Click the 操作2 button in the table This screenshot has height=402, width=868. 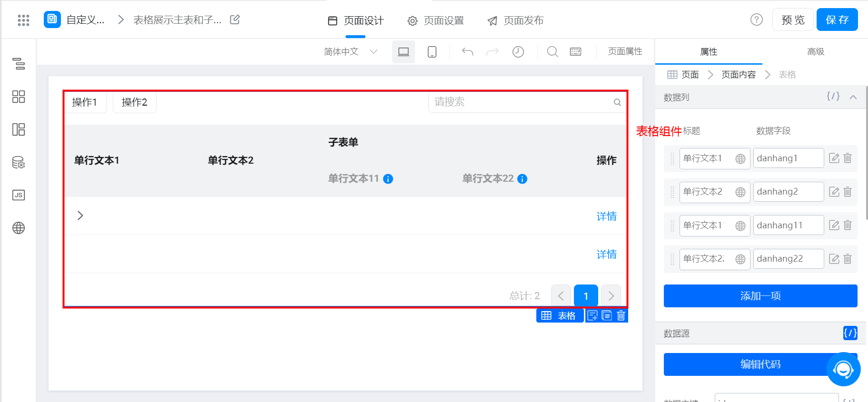[135, 102]
